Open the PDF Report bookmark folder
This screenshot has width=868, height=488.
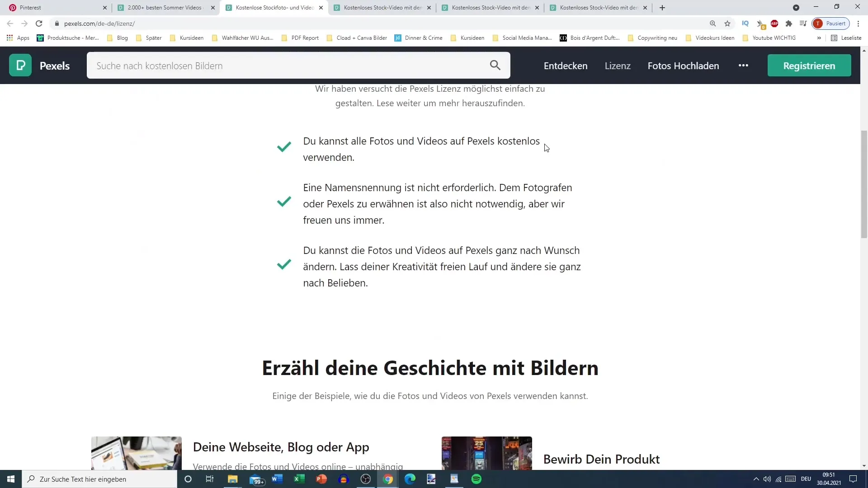300,38
